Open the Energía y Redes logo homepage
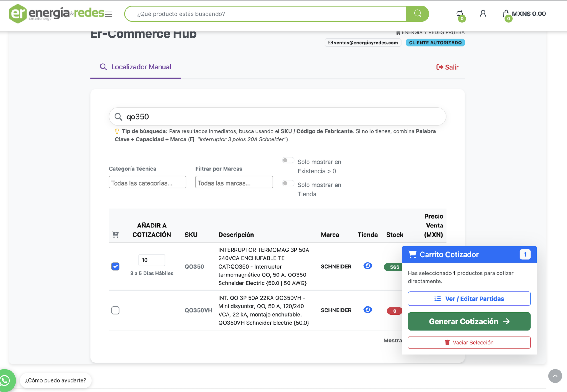Image resolution: width=567 pixels, height=392 pixels. coord(56,14)
